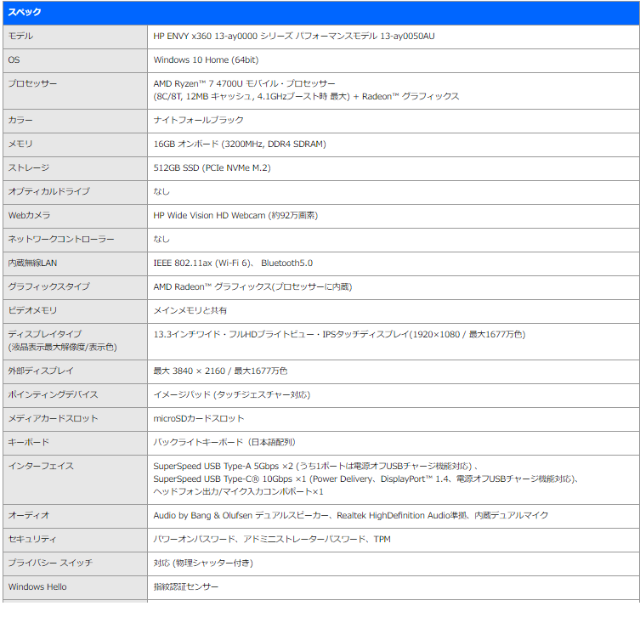Click the SuperSpeed USB Type-C 10Gbps line
The width and height of the screenshot is (640, 640).
[366, 479]
